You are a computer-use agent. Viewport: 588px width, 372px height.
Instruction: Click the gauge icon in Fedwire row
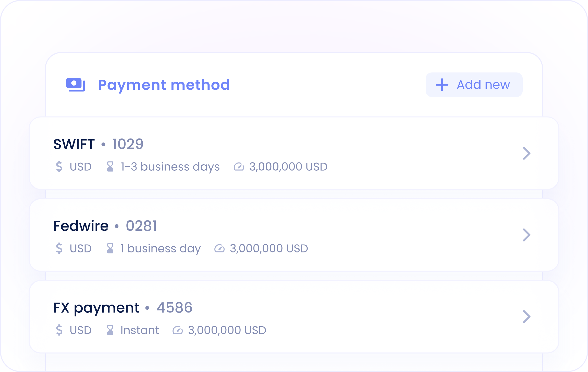219,248
